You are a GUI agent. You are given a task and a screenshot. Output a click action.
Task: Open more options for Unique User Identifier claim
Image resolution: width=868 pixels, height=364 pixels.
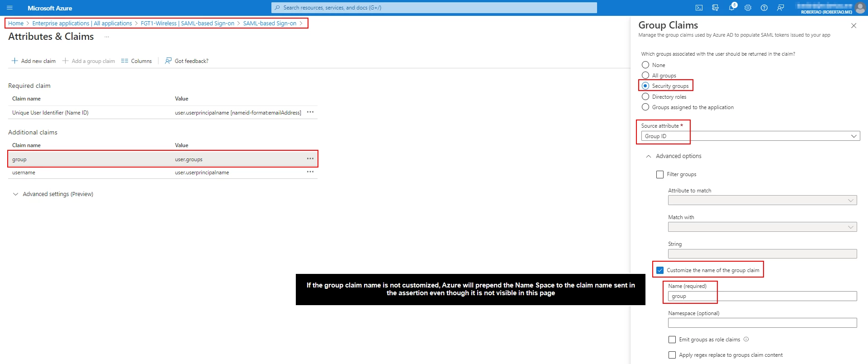(310, 112)
